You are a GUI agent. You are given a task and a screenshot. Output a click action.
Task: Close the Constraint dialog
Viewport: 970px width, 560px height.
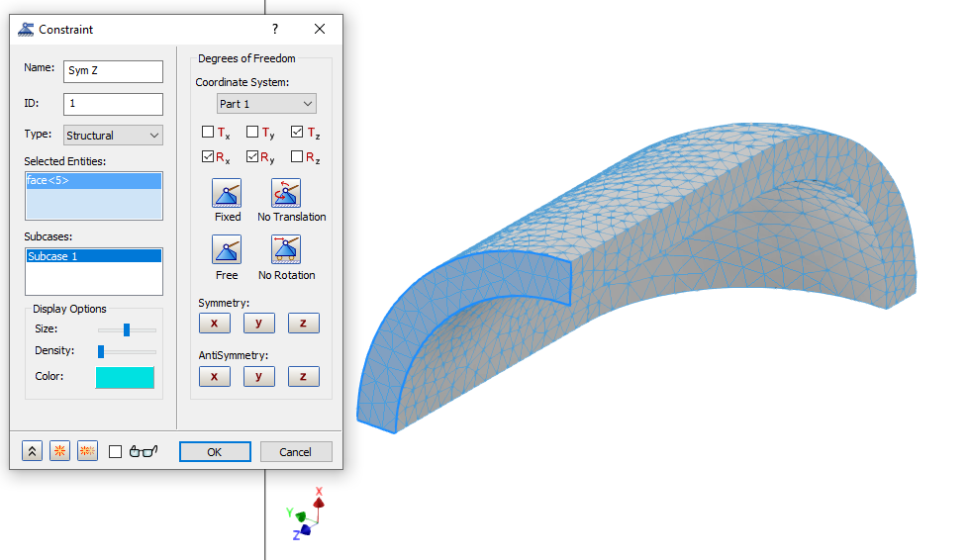[x=320, y=29]
